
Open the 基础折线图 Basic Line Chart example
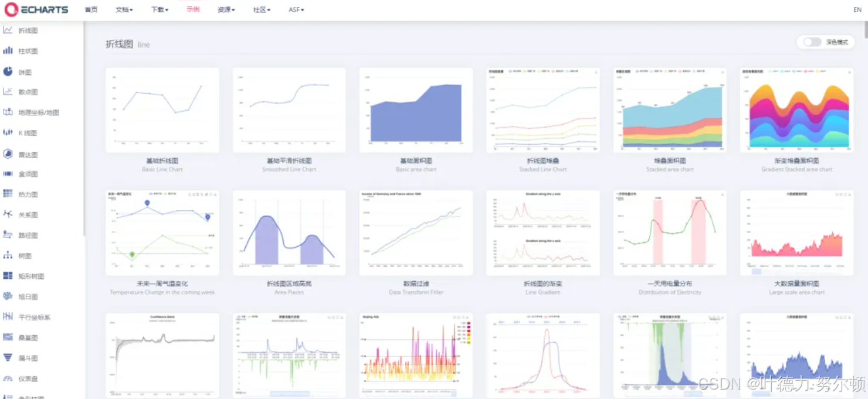(162, 110)
